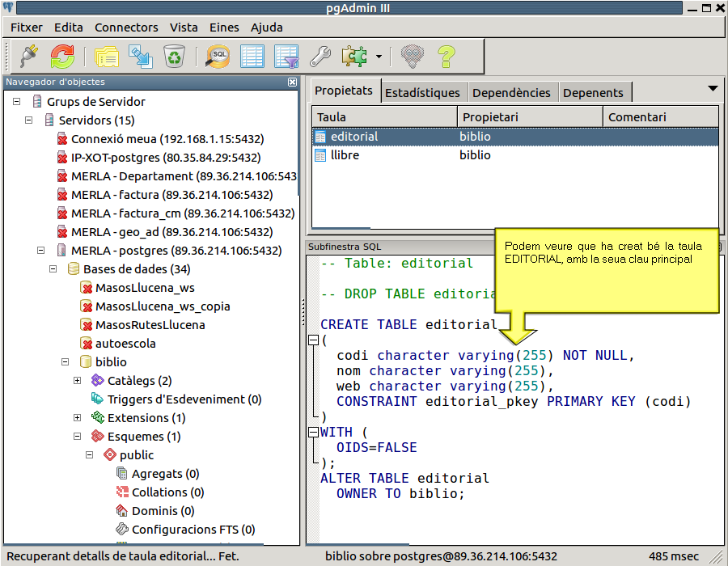The image size is (728, 566).
Task: Click the MERLA - factura server icon
Action: [61, 194]
